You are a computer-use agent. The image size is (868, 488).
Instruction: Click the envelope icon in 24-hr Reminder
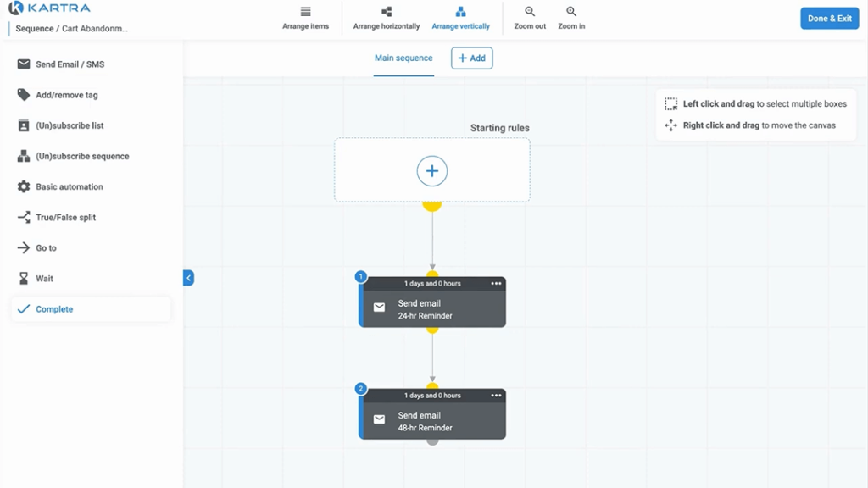[x=379, y=307]
